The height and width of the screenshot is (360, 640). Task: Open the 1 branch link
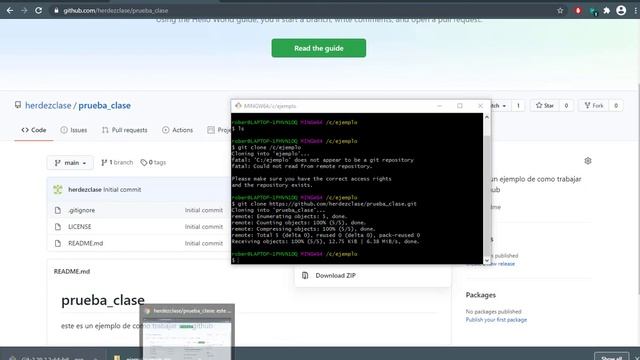117,162
